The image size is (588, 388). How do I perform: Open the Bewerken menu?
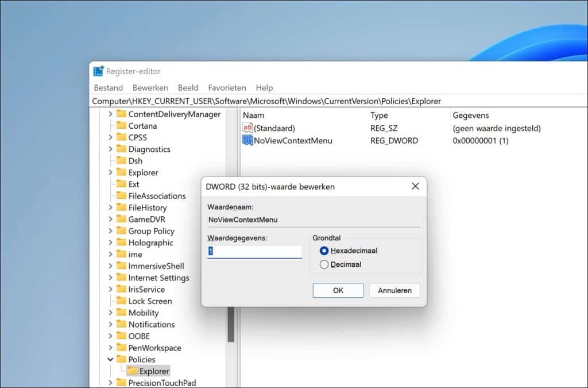coord(150,87)
